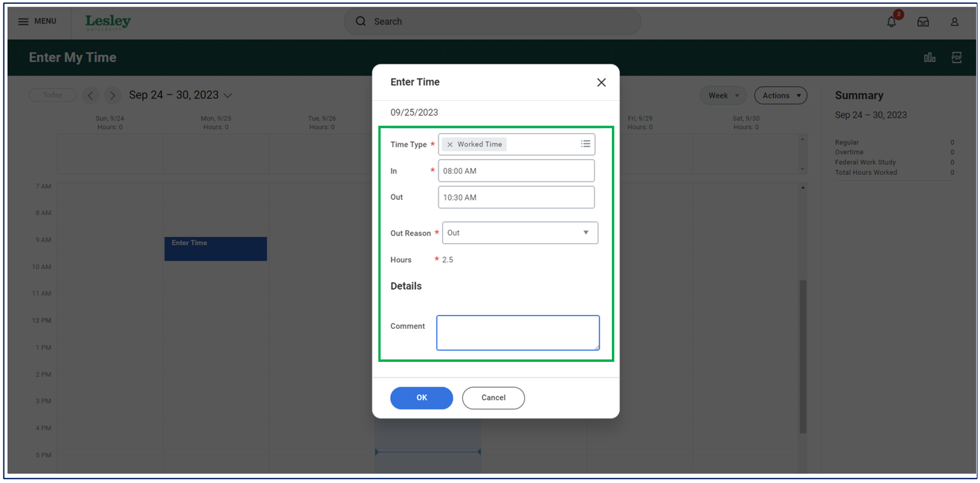980x483 pixels.
Task: Select the blue Enter Time calendar block
Action: (x=216, y=249)
